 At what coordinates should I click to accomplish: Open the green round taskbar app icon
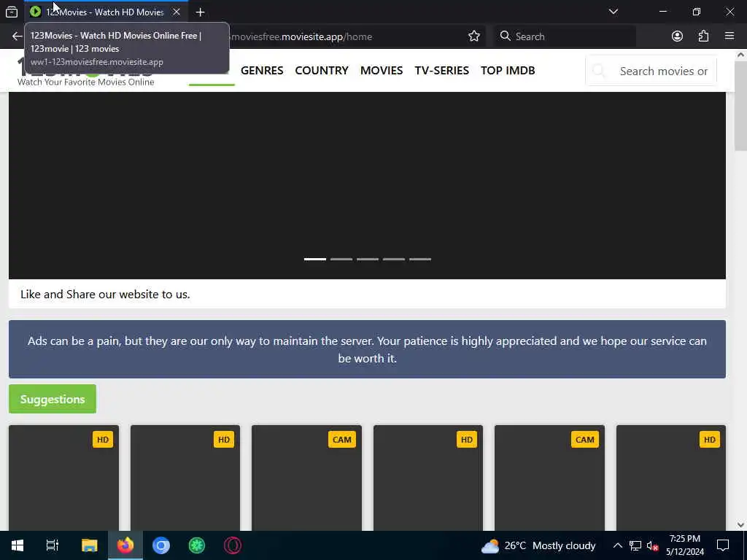pyautogui.click(x=197, y=545)
